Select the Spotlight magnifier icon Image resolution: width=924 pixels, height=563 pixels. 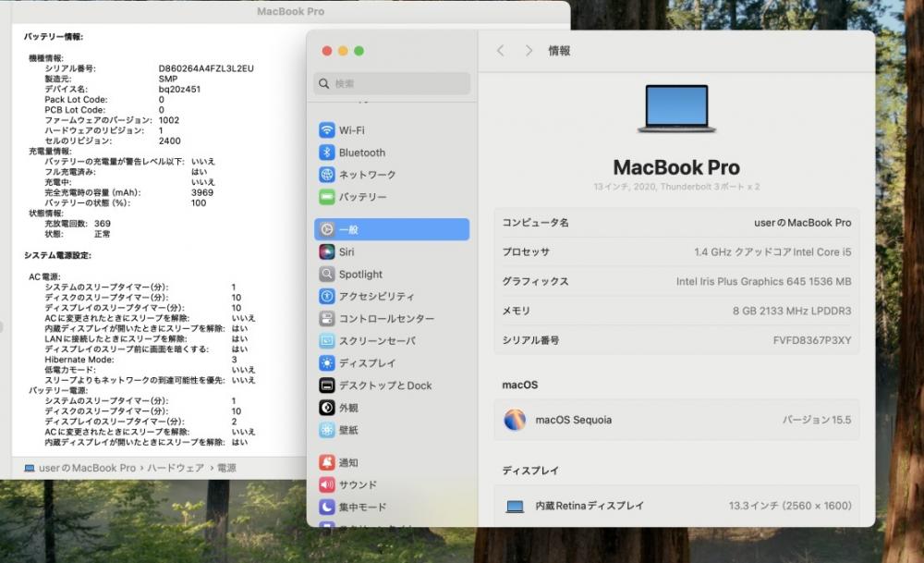tap(326, 275)
